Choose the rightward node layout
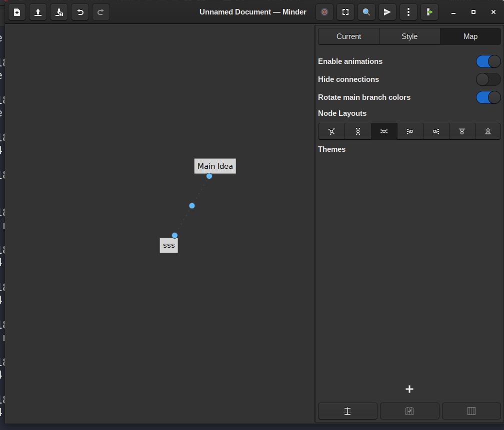504x430 pixels. click(x=410, y=131)
